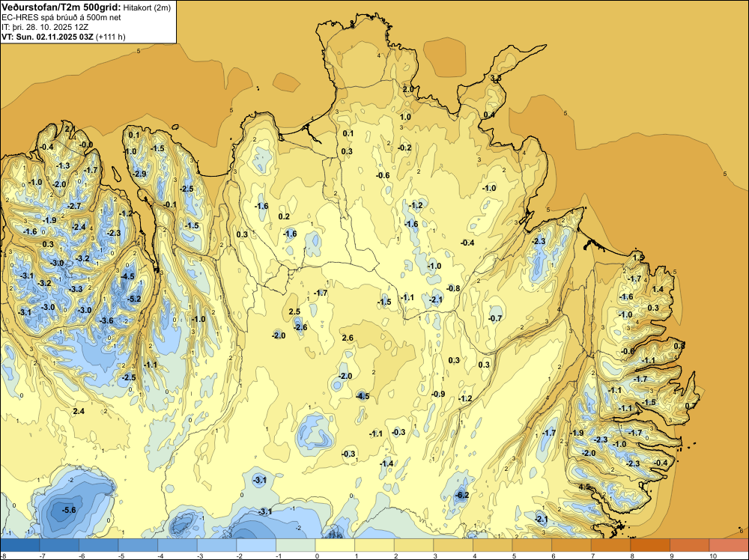Click the legend swatch between 4 and 5
The image size is (749, 560).
[493, 545]
